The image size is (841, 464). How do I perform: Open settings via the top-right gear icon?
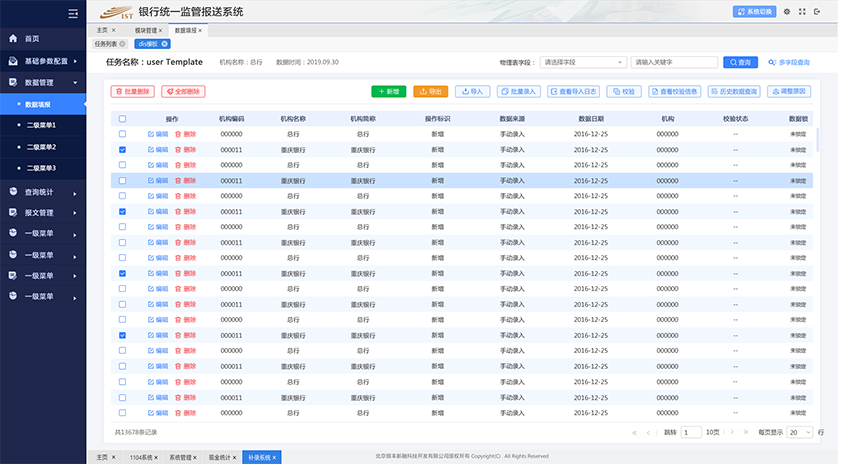(787, 12)
